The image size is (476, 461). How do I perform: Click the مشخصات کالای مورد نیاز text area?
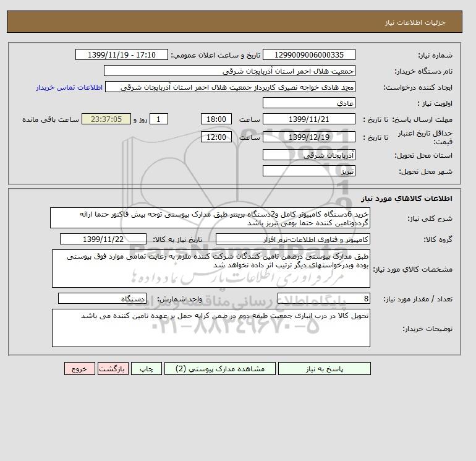pyautogui.click(x=211, y=269)
